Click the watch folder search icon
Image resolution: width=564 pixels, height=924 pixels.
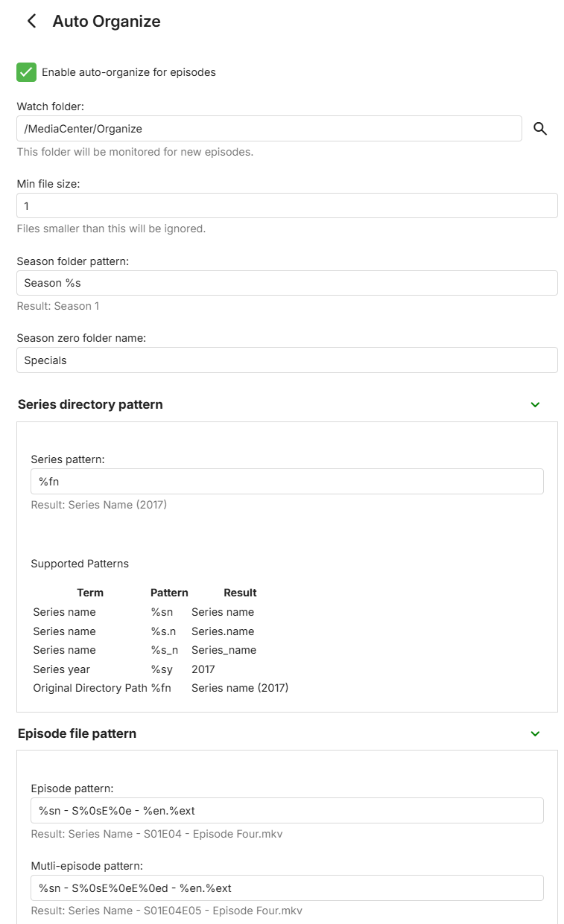[540, 129]
